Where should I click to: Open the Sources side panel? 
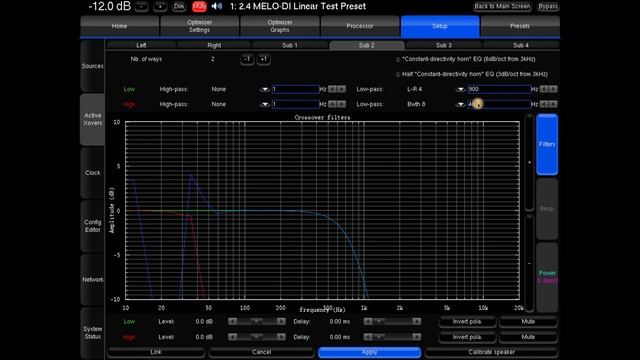[93, 66]
